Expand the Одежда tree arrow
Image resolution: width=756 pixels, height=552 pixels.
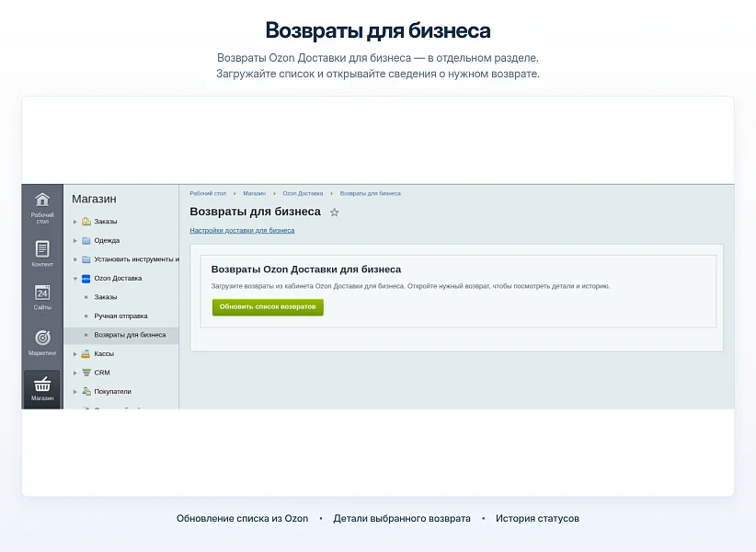74,240
